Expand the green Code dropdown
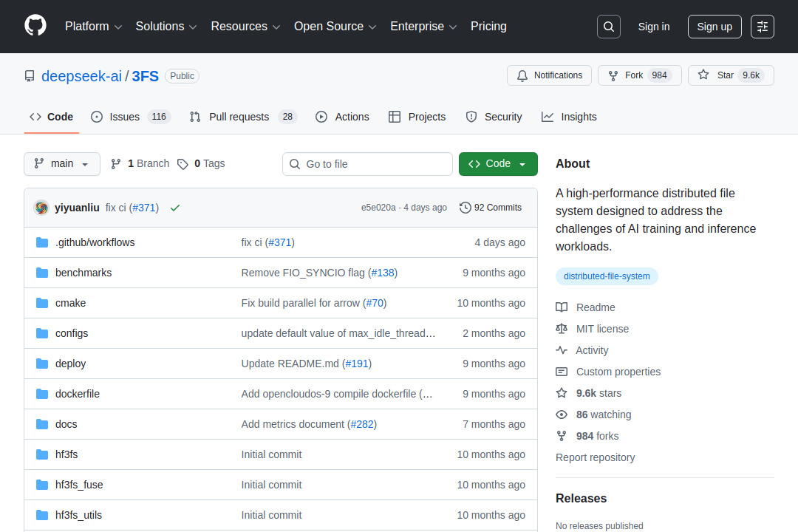 [x=498, y=163]
